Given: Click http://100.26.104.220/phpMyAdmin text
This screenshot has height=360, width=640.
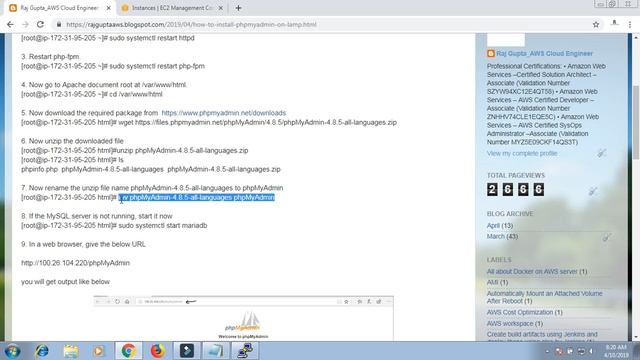Looking at the screenshot, I should [x=76, y=263].
